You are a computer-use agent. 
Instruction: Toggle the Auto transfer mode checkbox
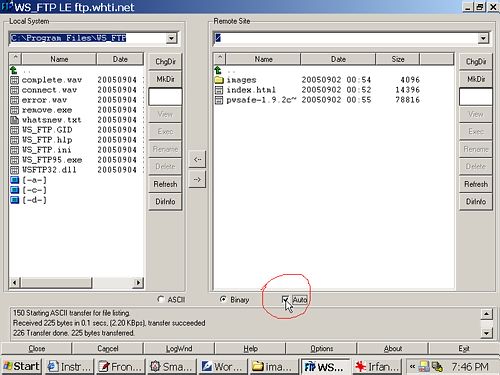pyautogui.click(x=285, y=300)
